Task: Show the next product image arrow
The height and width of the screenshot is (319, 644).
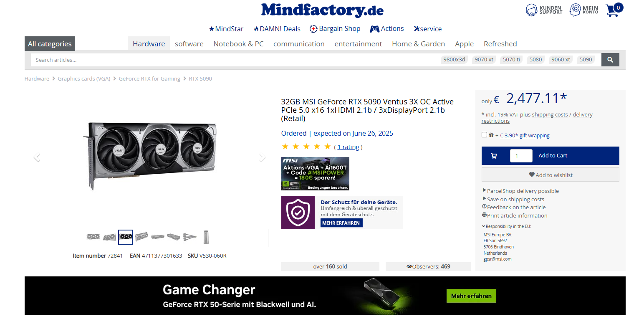Action: tap(262, 157)
